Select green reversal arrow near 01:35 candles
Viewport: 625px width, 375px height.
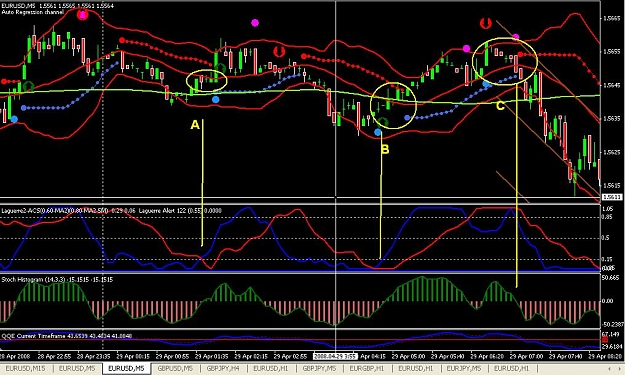[220, 69]
